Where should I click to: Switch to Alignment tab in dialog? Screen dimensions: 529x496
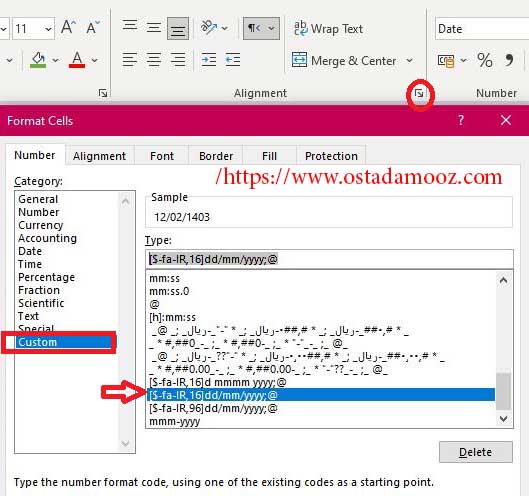pos(100,156)
